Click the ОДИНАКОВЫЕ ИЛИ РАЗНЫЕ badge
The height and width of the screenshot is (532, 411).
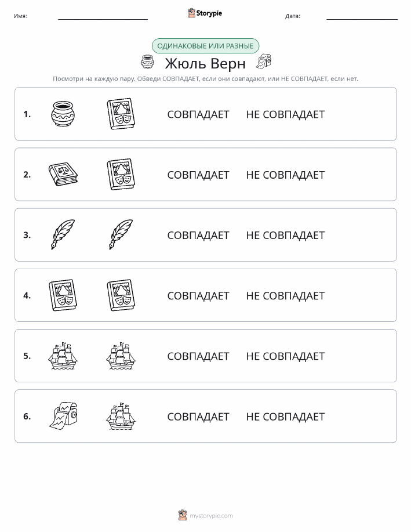click(x=205, y=46)
